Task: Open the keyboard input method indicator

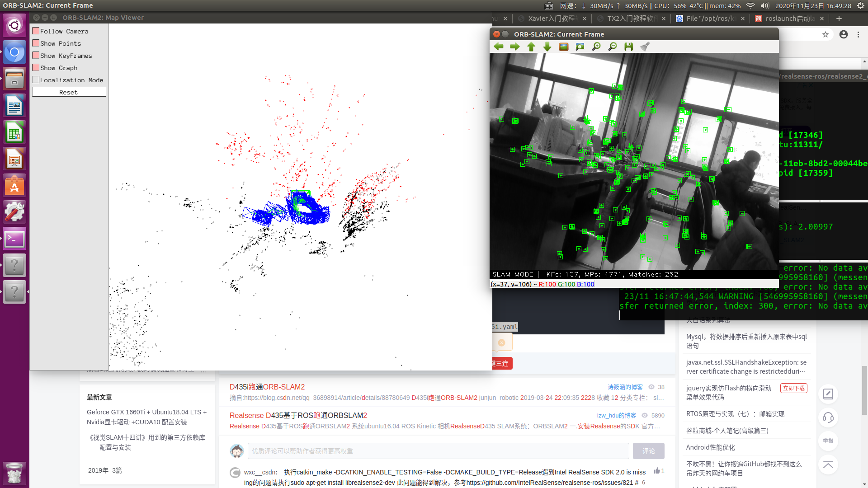Action: click(x=549, y=5)
